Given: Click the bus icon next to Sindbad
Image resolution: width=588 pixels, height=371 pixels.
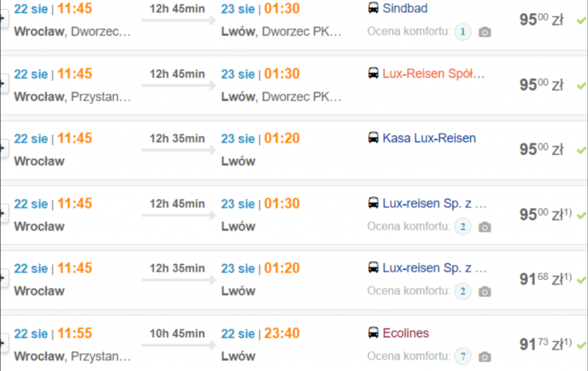Looking at the screenshot, I should coord(373,9).
